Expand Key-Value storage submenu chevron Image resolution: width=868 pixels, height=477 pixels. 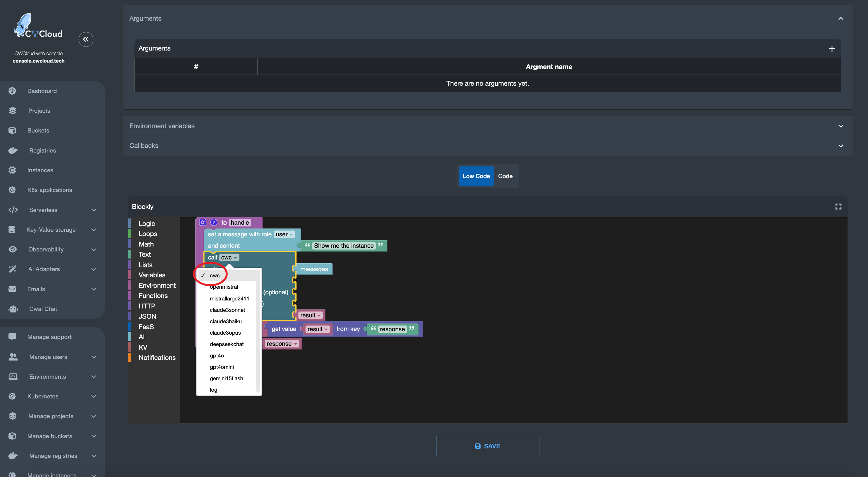[94, 230]
